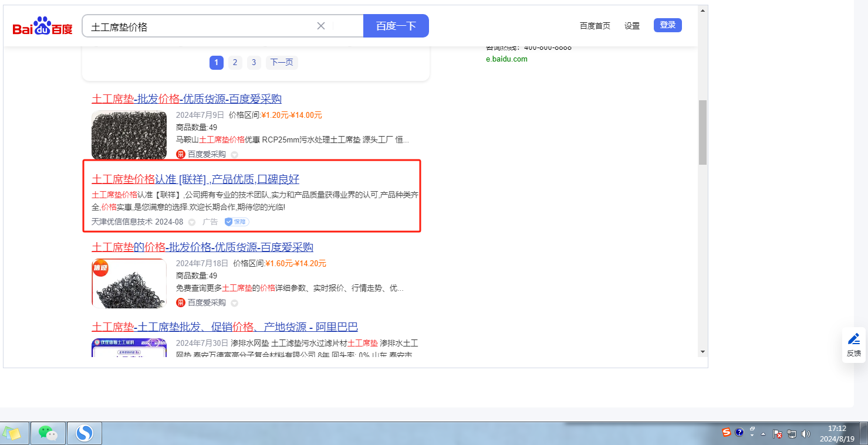The height and width of the screenshot is (445, 868).
Task: Click the volume speaker tray icon
Action: (805, 434)
